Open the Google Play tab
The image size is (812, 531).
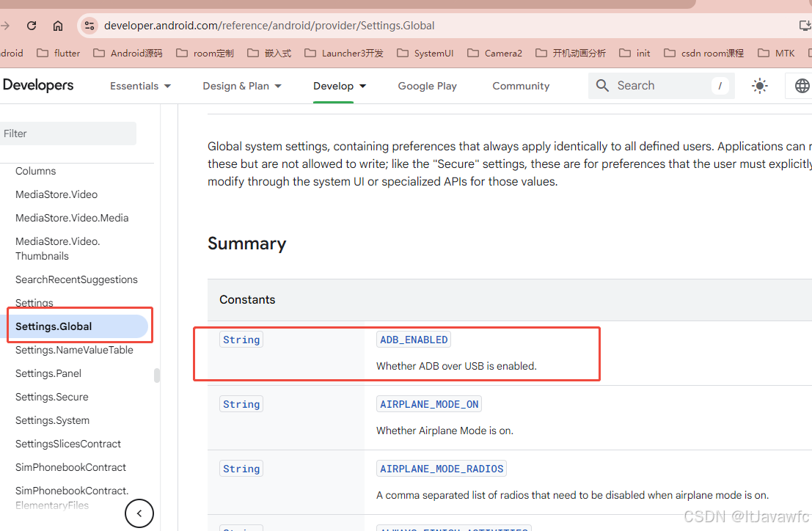[x=427, y=86]
